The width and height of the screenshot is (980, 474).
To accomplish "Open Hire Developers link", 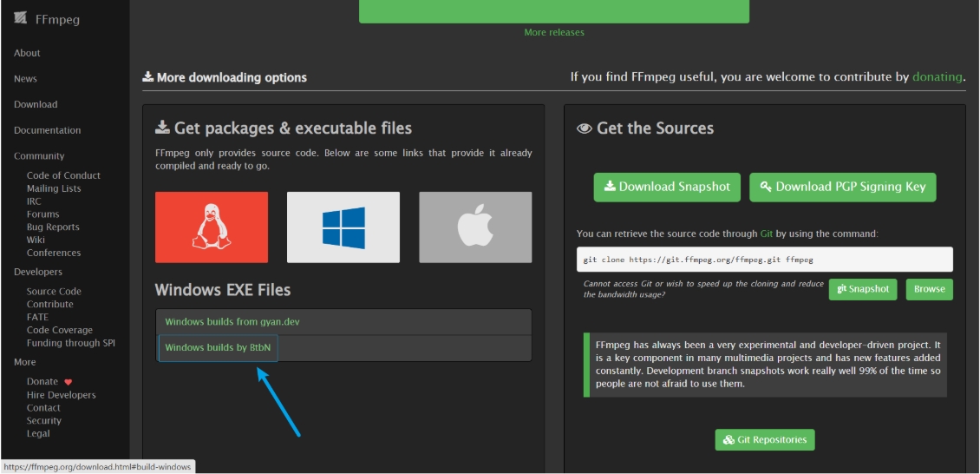I will [x=62, y=395].
